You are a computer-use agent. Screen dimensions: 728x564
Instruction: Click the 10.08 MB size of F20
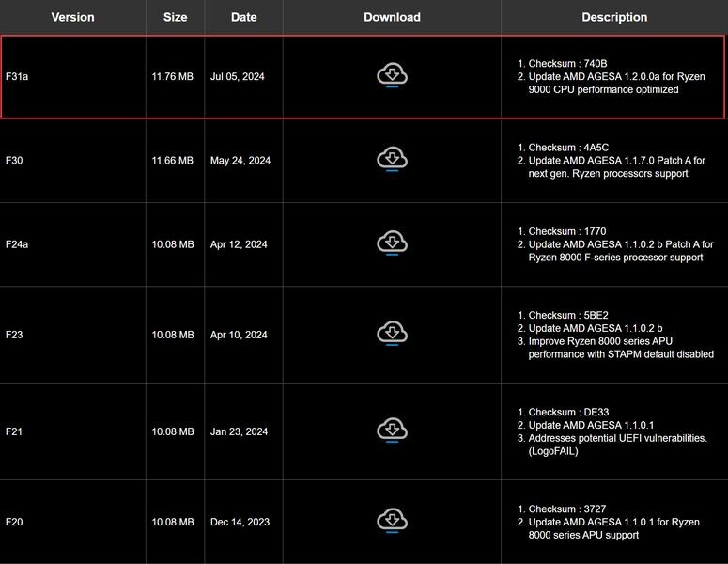point(173,522)
